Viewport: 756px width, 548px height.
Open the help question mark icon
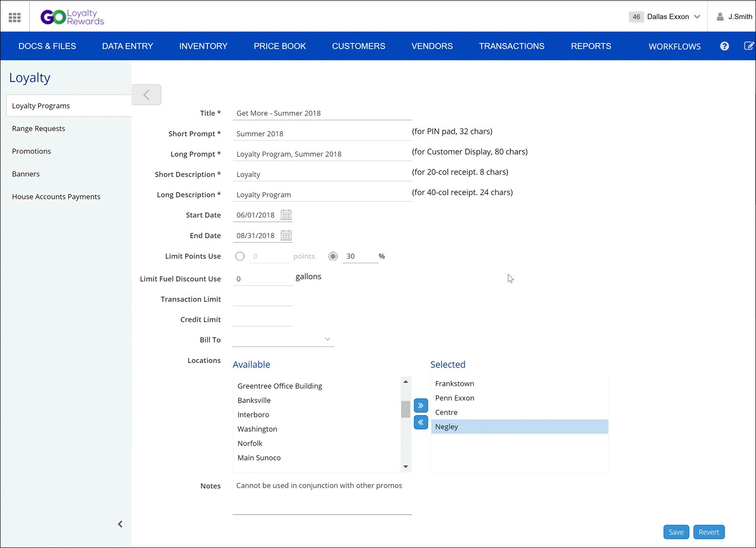(x=724, y=46)
